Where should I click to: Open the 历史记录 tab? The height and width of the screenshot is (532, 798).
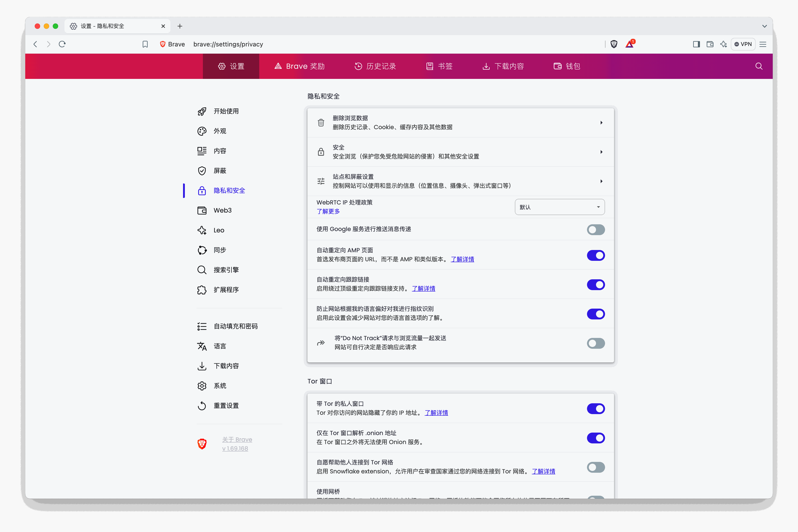(375, 66)
